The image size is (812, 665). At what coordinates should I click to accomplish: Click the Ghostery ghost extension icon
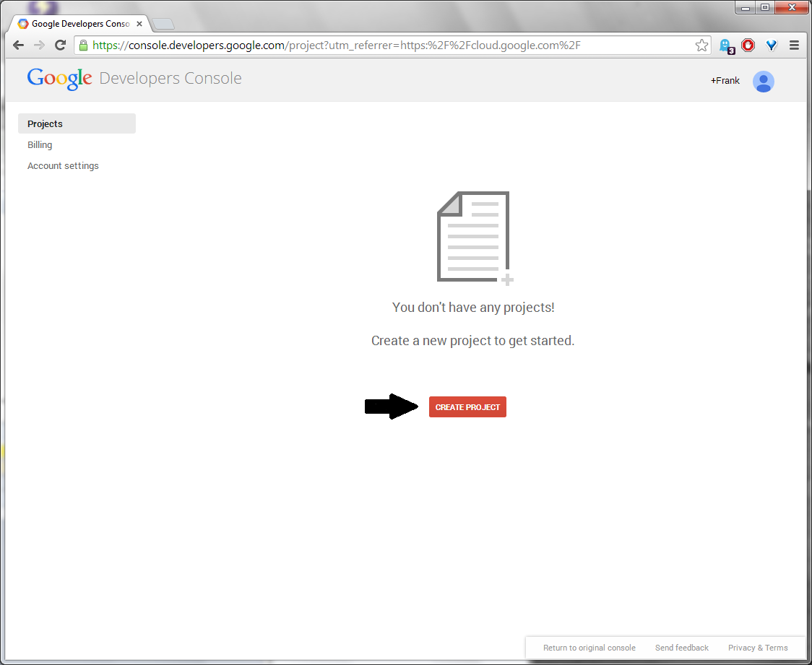pos(725,45)
